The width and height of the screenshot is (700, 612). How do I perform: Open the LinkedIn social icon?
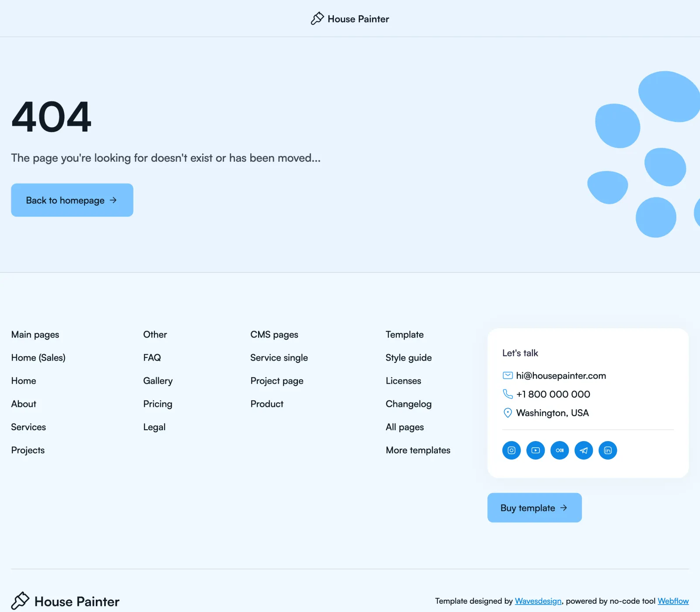click(608, 450)
